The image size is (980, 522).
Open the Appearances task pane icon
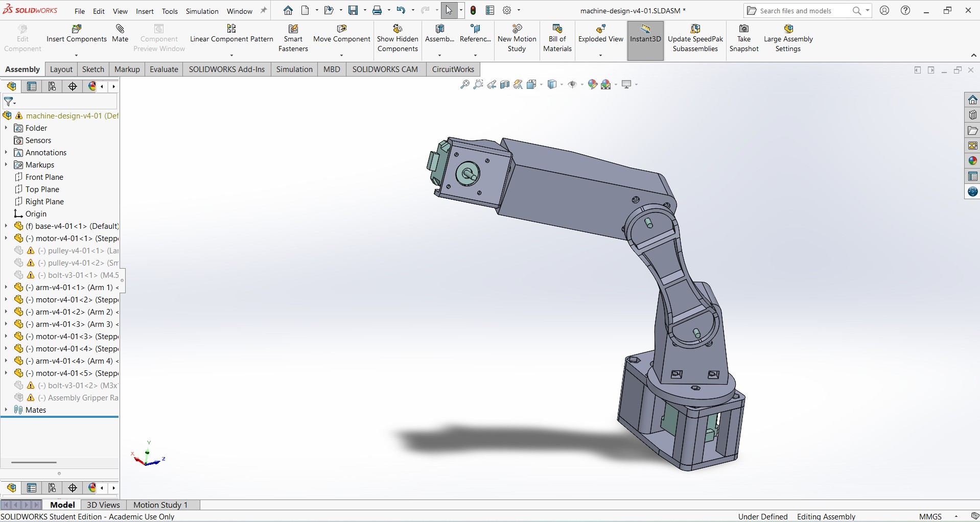(x=972, y=161)
